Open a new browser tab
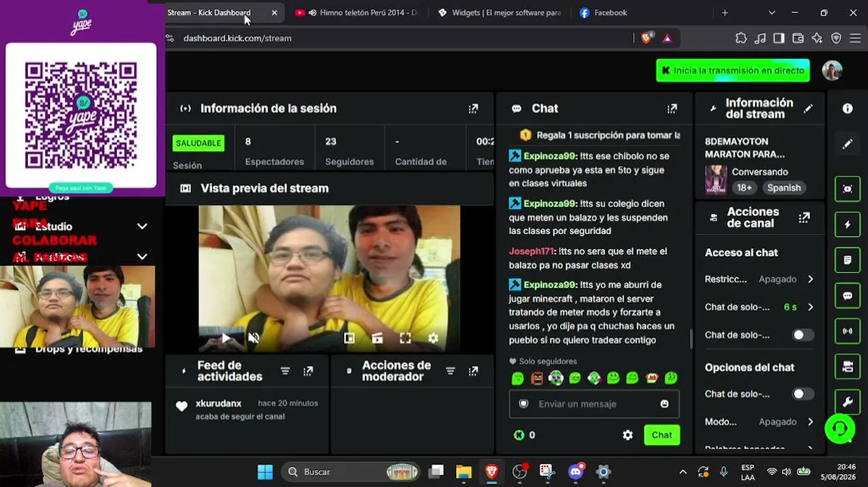868x487 pixels. 725,12
